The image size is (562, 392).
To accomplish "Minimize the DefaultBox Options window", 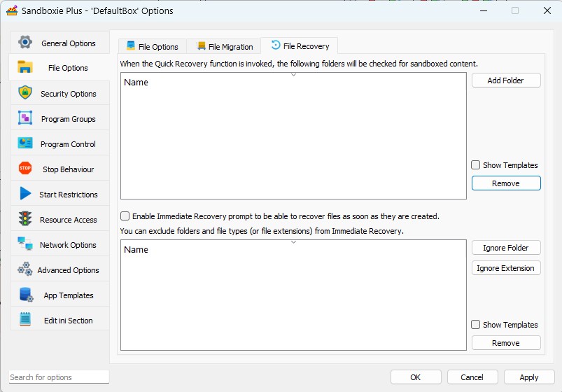I will [x=484, y=10].
